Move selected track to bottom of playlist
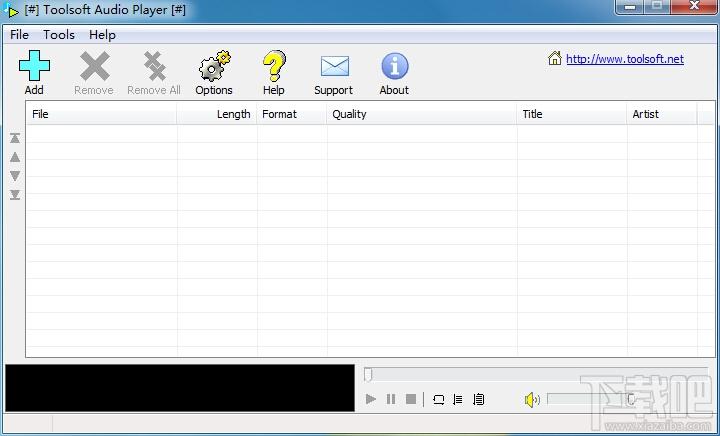720x436 pixels. 15,195
